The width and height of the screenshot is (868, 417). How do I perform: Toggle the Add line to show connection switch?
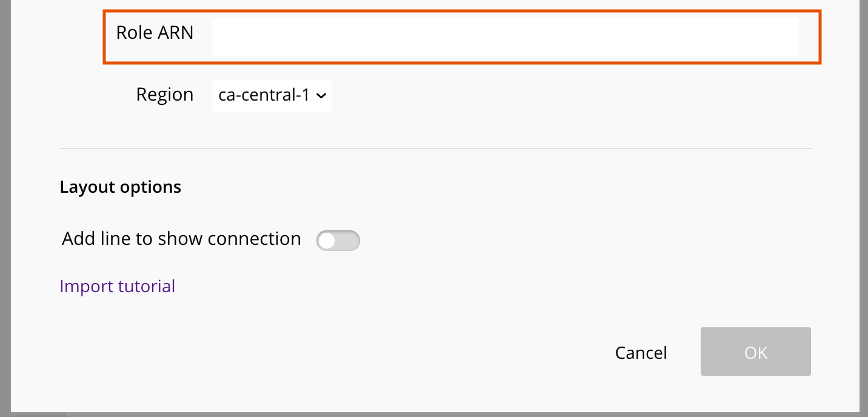coord(338,241)
